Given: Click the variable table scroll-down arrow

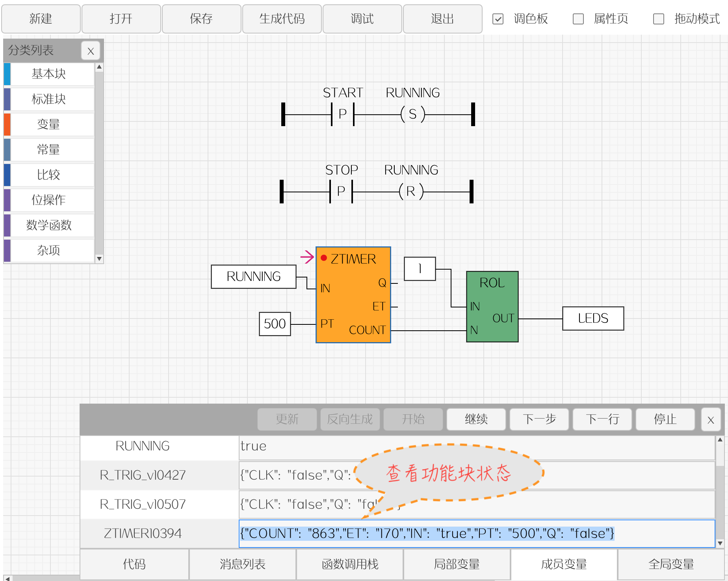Looking at the screenshot, I should coord(720,543).
